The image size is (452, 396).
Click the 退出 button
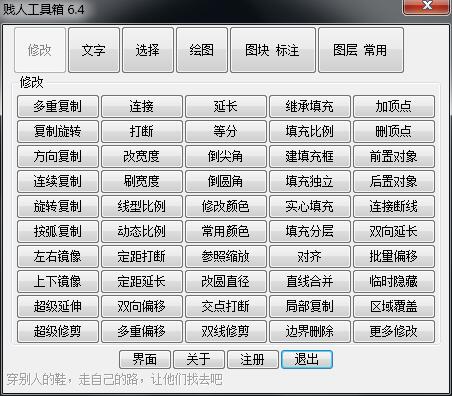[307, 359]
